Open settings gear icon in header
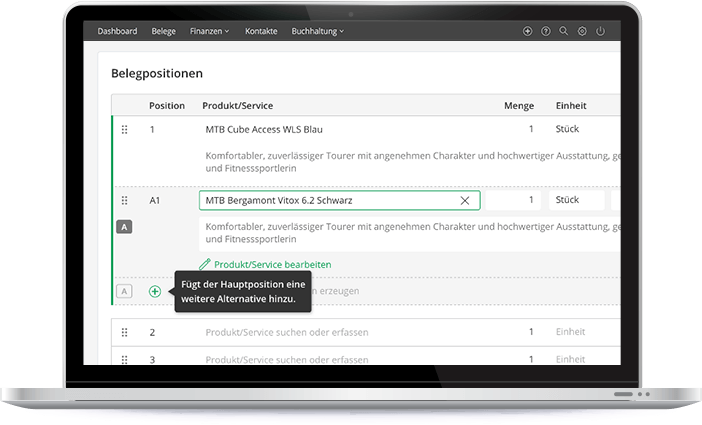Viewport: 702px width, 425px height. [582, 32]
